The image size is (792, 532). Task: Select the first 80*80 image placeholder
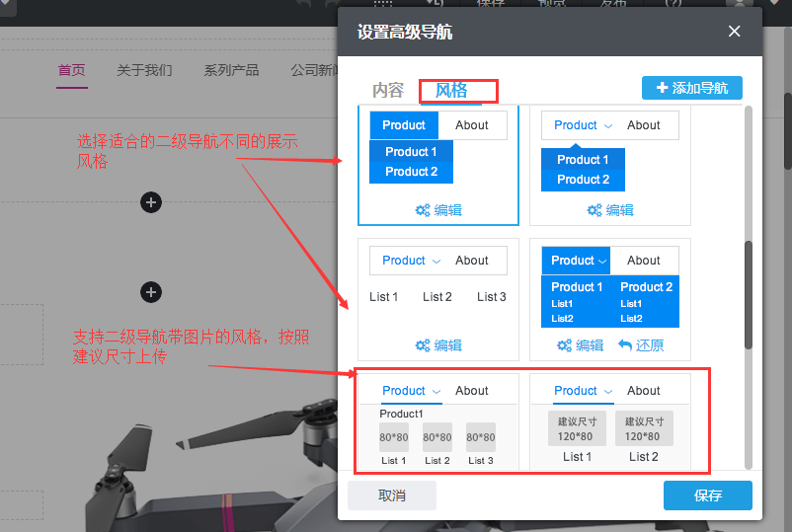click(394, 437)
